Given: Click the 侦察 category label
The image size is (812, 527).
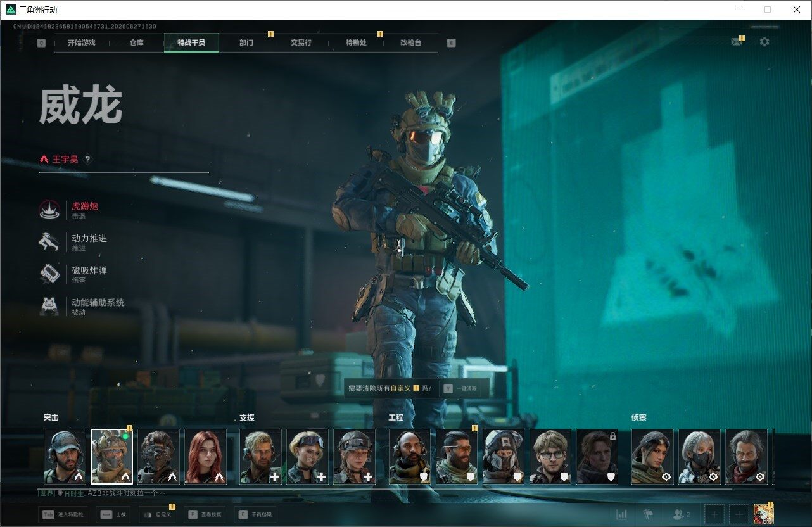Looking at the screenshot, I should [638, 417].
